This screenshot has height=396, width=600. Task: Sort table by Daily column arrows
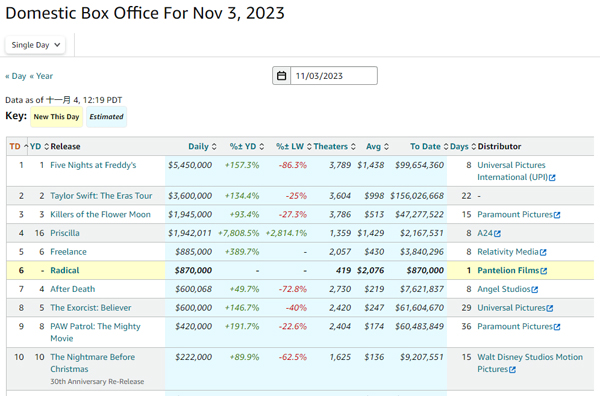click(214, 147)
